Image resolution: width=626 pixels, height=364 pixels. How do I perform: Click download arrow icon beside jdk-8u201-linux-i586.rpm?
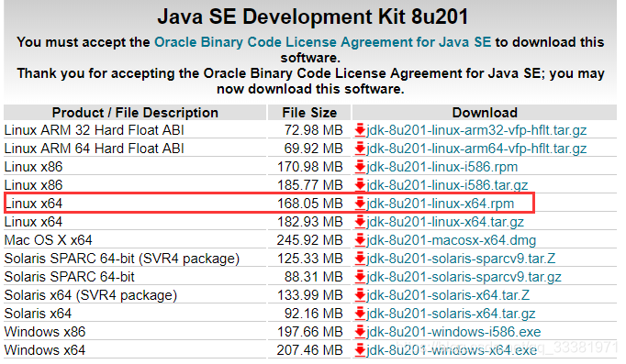360,167
